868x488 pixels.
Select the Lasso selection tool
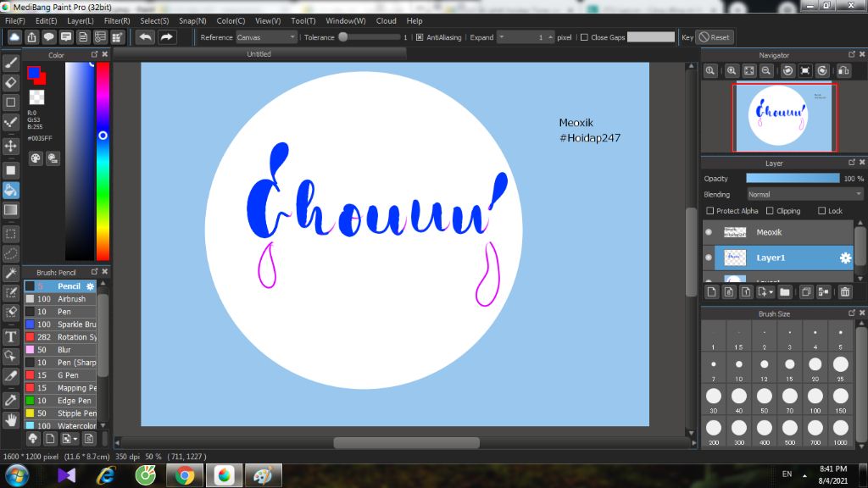10,254
